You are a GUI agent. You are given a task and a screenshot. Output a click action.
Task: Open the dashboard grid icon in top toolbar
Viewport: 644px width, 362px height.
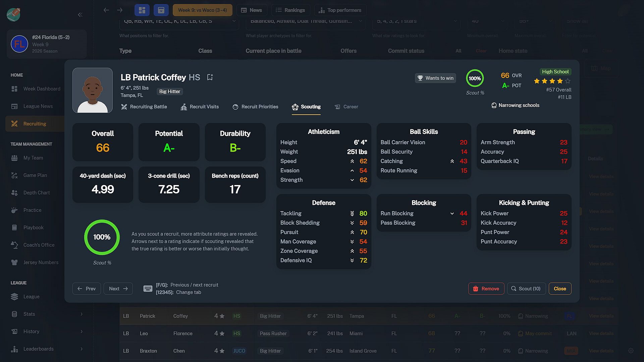[x=142, y=10]
